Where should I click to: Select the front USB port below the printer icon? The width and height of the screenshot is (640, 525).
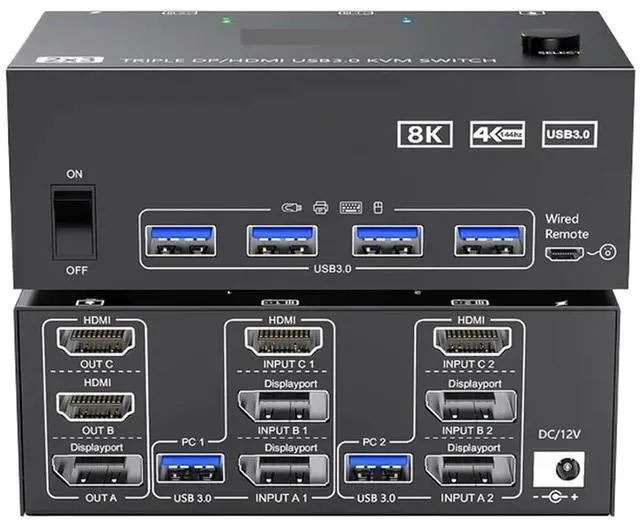282,241
